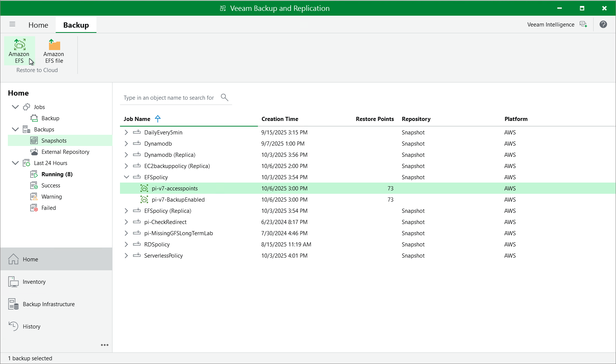Switch to the Home ribbon tab

[38, 25]
